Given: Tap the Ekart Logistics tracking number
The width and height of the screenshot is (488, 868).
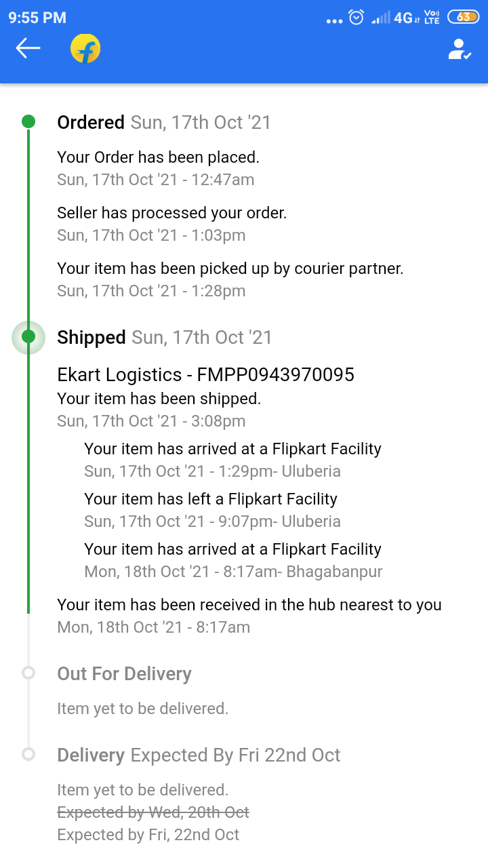Looking at the screenshot, I should pos(275,374).
